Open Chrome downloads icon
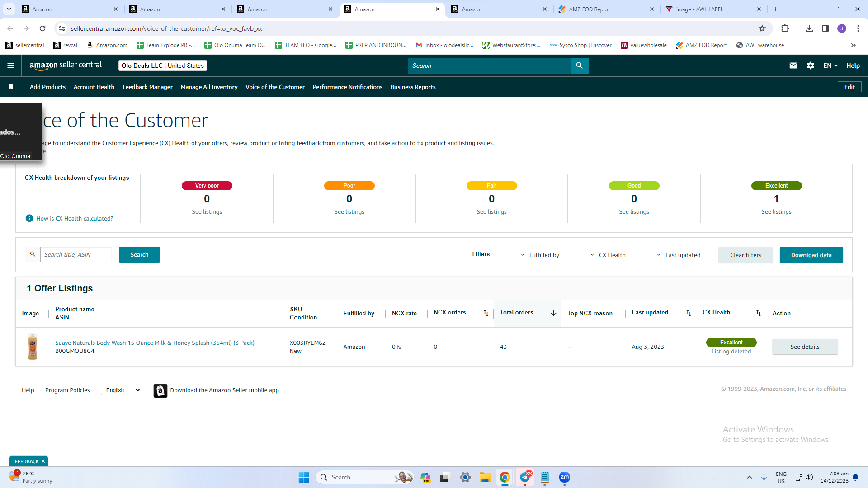Viewport: 868px width, 488px height. [809, 28]
